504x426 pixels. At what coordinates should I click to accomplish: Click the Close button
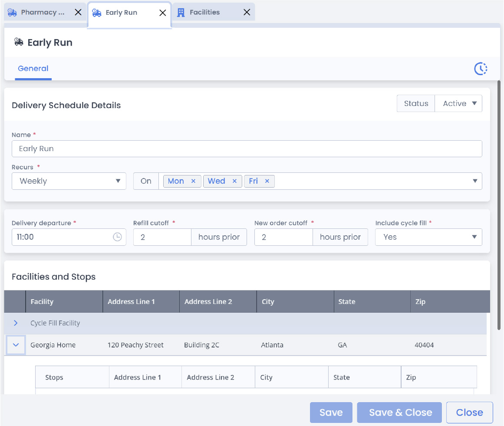point(469,412)
